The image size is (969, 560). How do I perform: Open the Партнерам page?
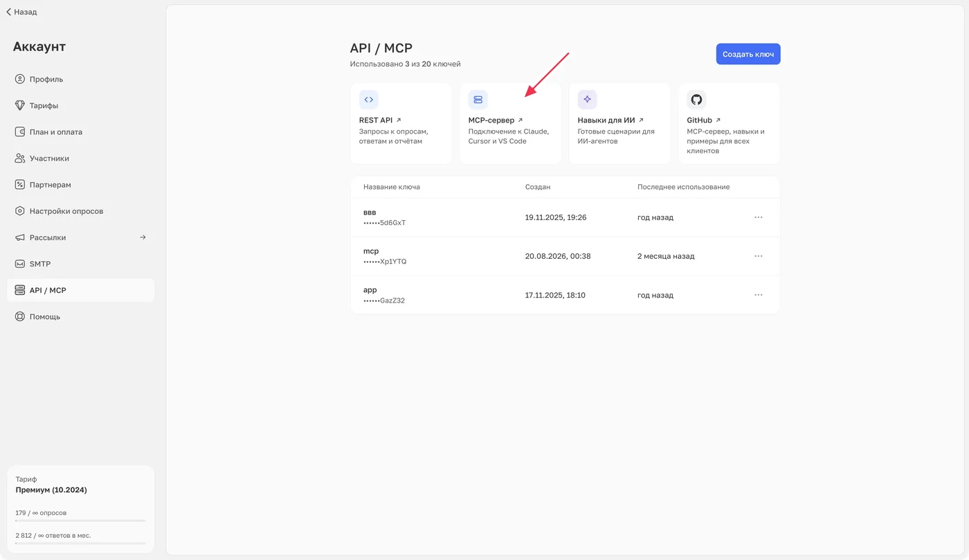click(x=81, y=185)
